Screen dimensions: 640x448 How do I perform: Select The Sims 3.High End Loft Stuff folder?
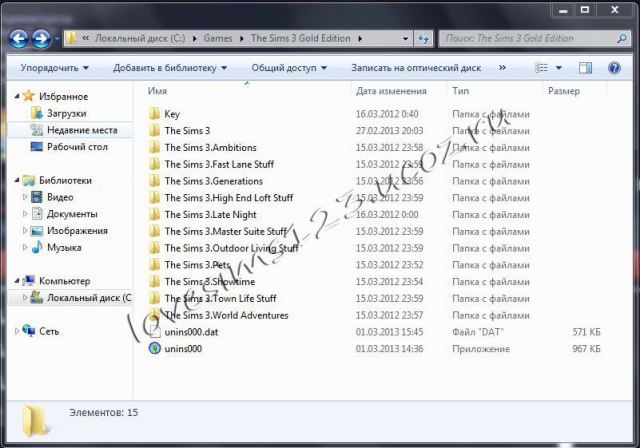(229, 197)
